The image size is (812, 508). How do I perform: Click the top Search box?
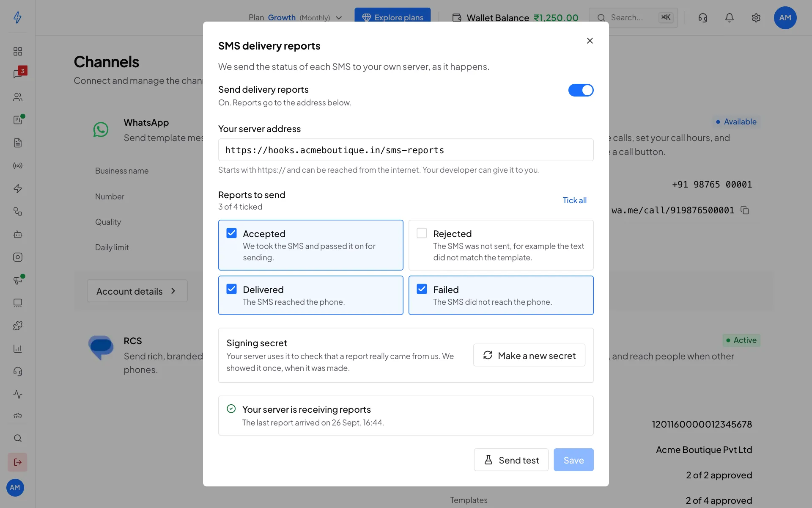(633, 18)
